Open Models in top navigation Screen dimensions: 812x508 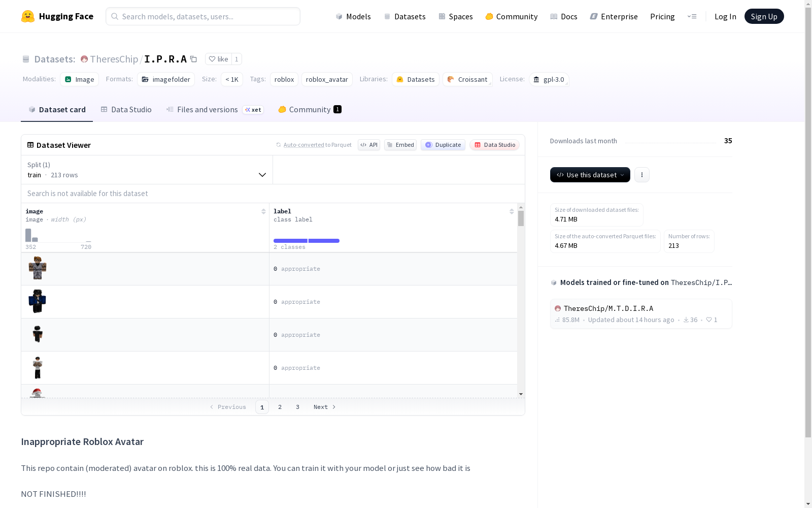pyautogui.click(x=353, y=16)
